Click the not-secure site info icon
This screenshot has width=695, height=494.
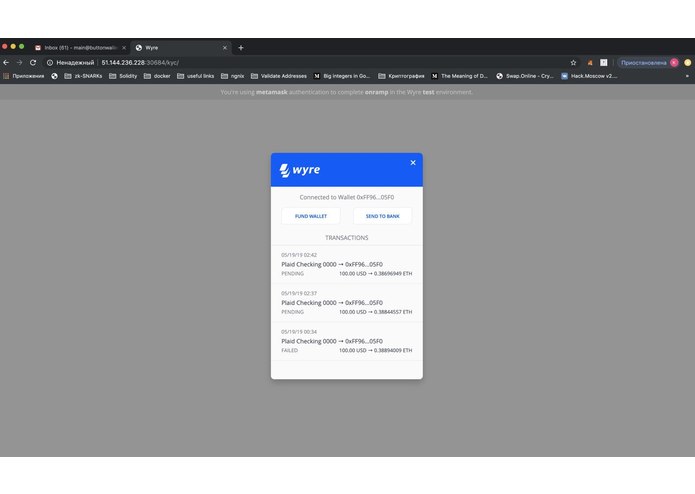(x=50, y=62)
